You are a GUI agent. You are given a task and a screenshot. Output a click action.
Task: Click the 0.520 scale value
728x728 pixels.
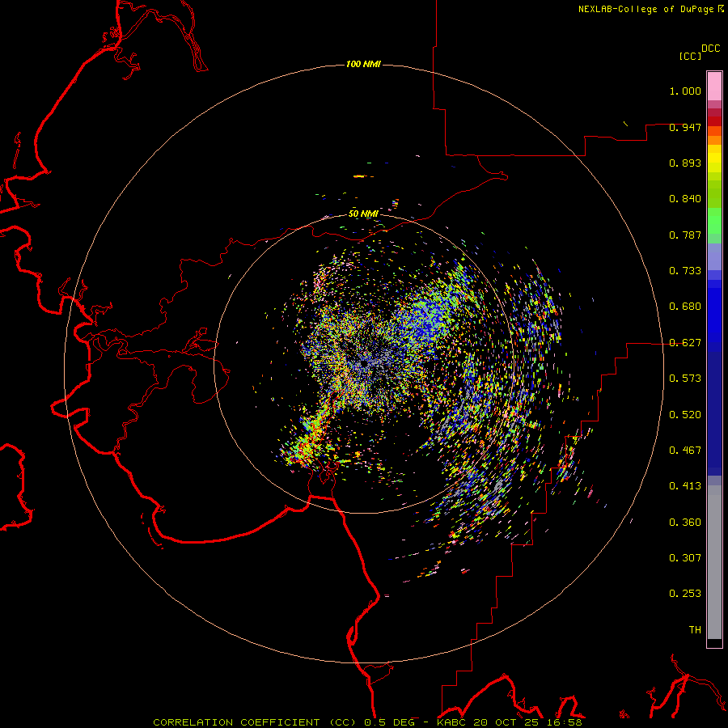pyautogui.click(x=685, y=415)
